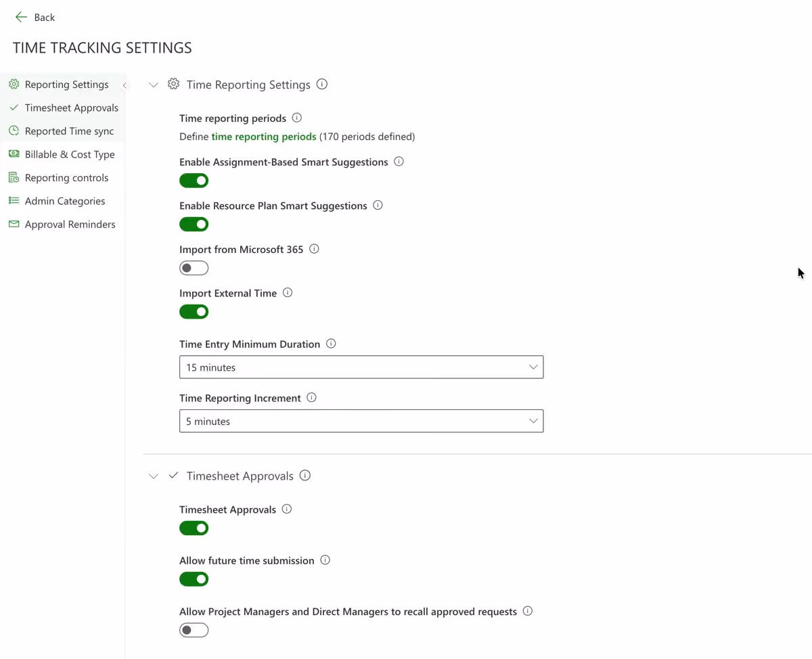Viewport: 812px width, 659px height.
Task: Show info for Enable Assignment-Based Smart Suggestions
Action: click(x=399, y=162)
